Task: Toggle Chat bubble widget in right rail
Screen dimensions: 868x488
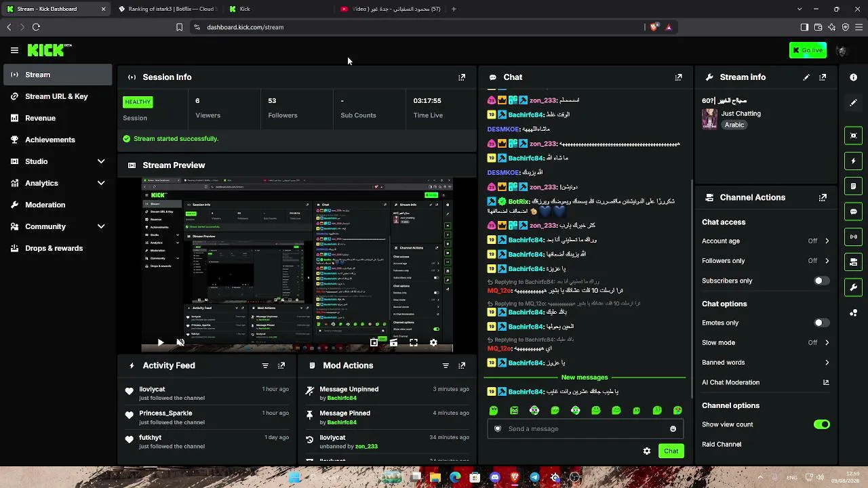Action: (854, 211)
